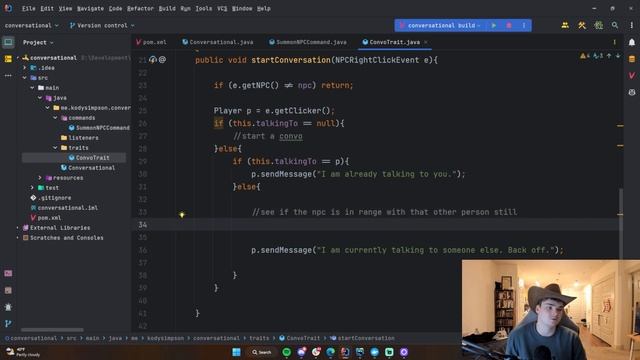
Task: Select Scratches and Consoles node
Action: pyautogui.click(x=63, y=238)
